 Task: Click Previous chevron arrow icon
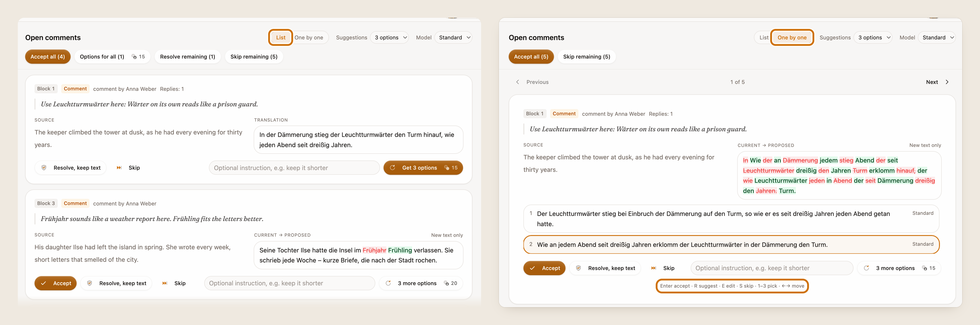(x=517, y=82)
